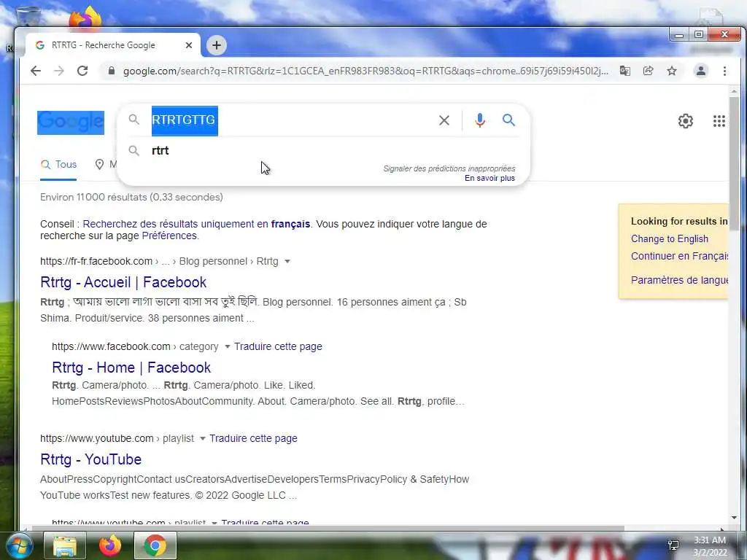
Task: Click Traduire cette page for YouTube result
Action: (253, 438)
